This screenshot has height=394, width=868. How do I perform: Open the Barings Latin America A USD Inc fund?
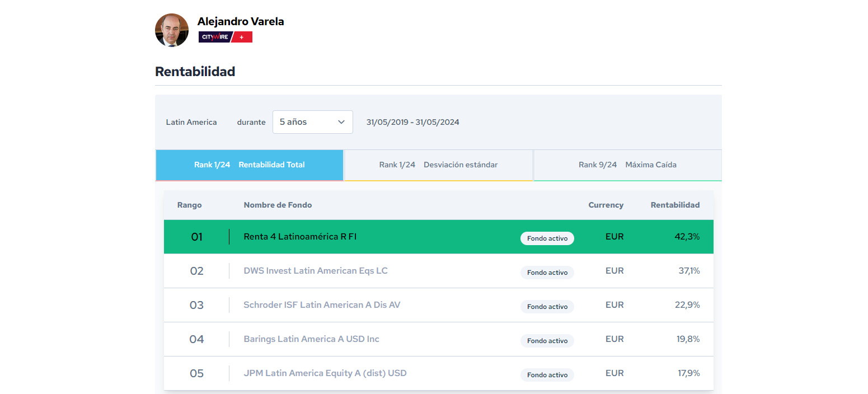(x=312, y=339)
